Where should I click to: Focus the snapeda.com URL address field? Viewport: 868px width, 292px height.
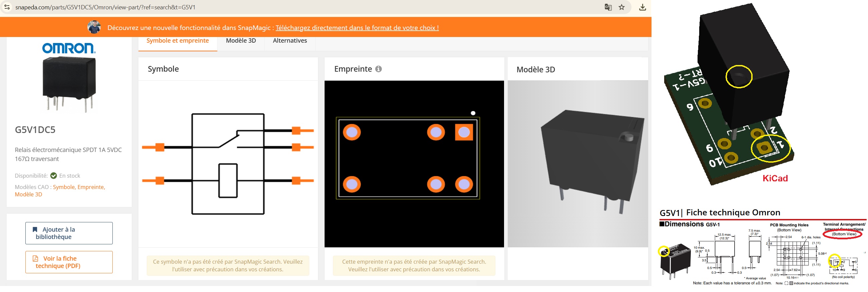(105, 7)
